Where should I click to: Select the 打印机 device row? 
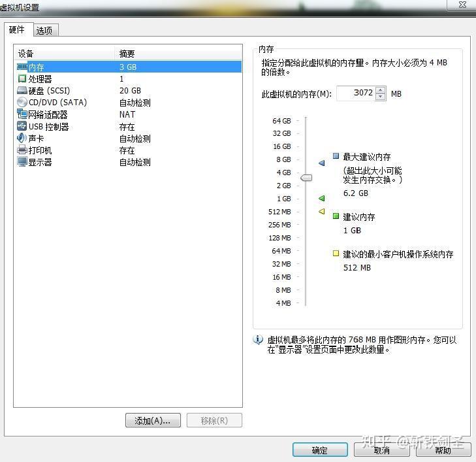pyautogui.click(x=129, y=150)
